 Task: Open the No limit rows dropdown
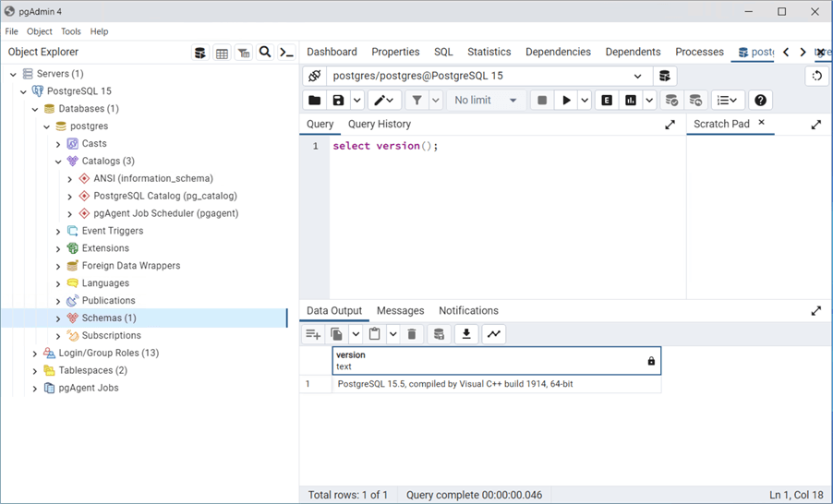coord(486,101)
